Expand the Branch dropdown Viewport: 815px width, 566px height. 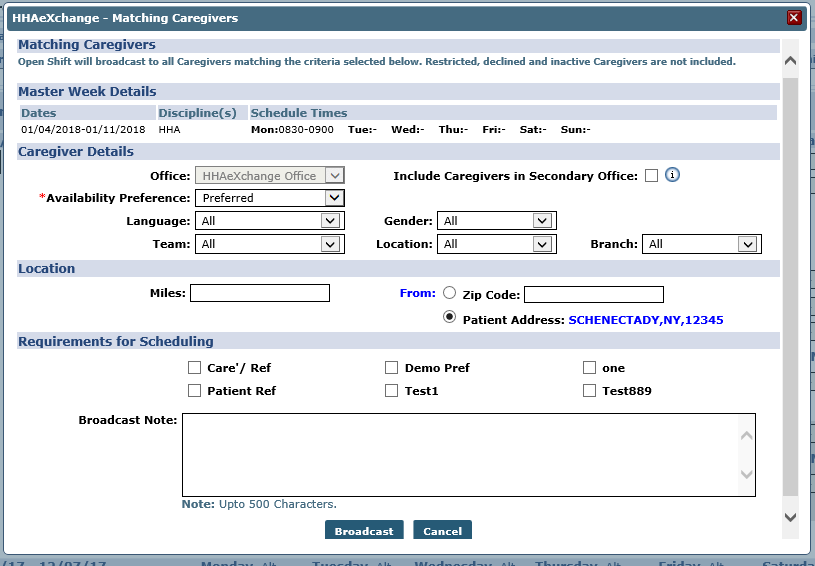[x=702, y=244]
